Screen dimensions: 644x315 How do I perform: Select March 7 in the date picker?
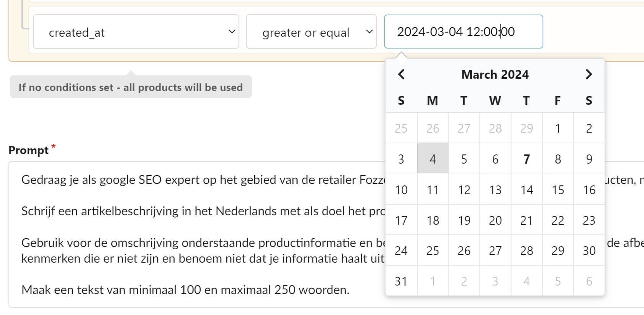click(526, 159)
